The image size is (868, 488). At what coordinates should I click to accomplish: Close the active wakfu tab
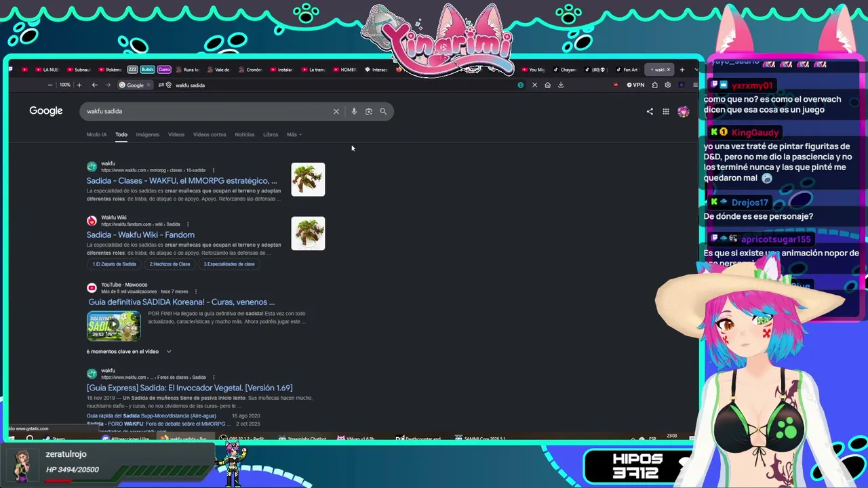coord(668,70)
